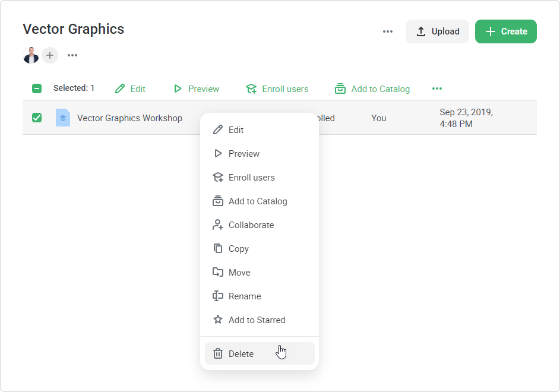Image resolution: width=560 pixels, height=392 pixels.
Task: Click the Add to Catalog toolbar icon
Action: (340, 88)
